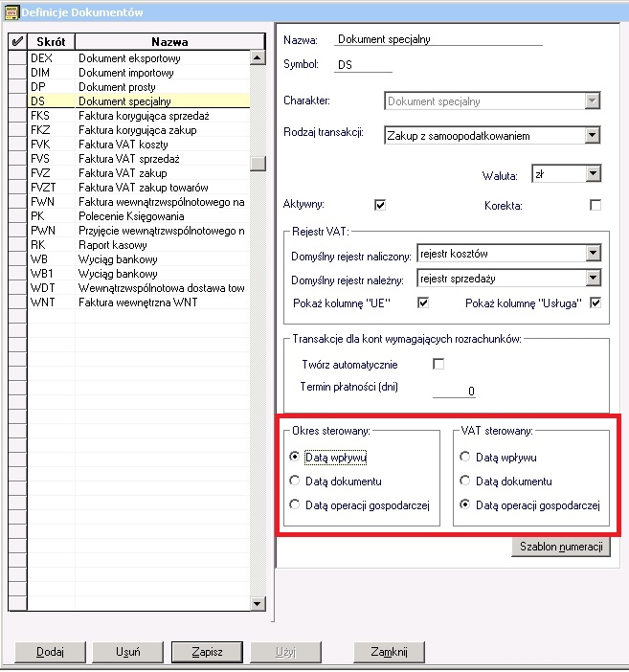
Task: Click the Nazwa input field
Action: [438, 39]
